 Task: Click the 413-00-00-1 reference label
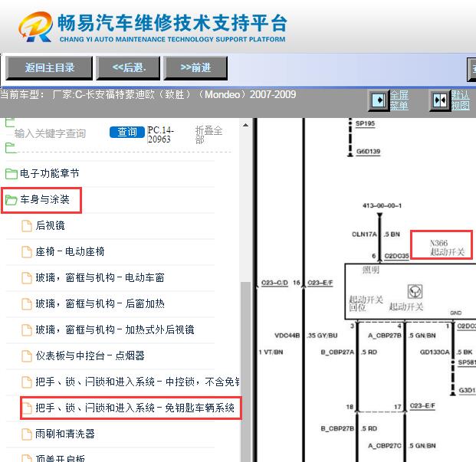point(382,205)
